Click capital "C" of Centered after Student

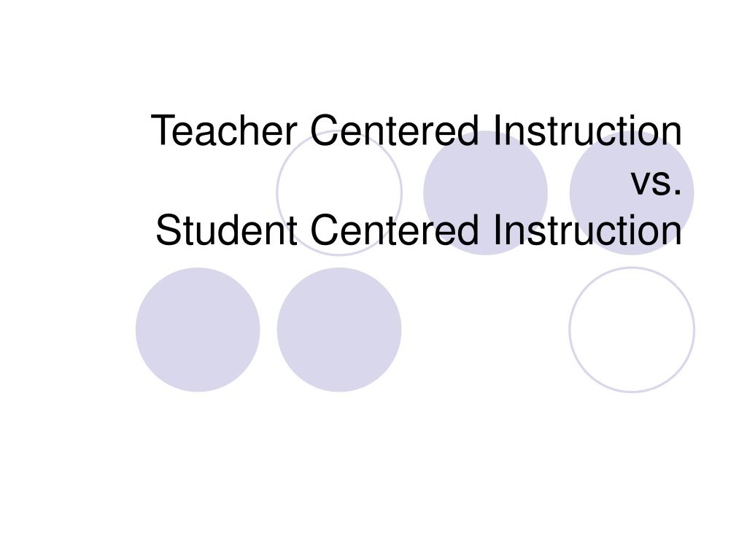(x=324, y=230)
